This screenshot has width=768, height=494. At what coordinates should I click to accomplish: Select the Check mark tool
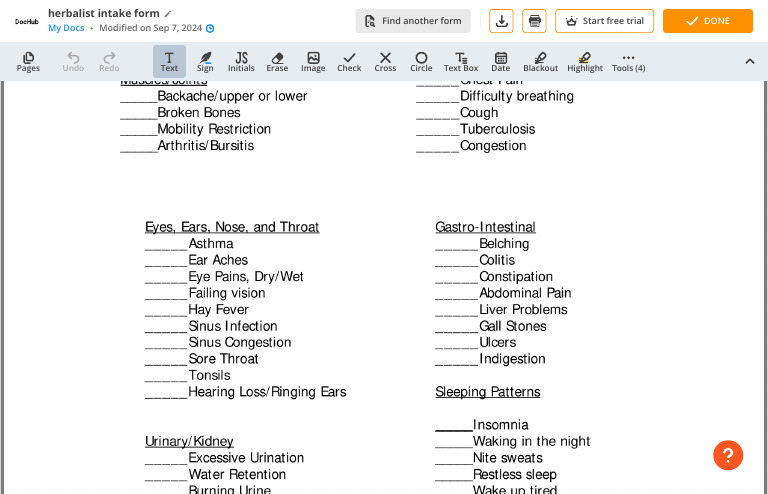[x=349, y=62]
